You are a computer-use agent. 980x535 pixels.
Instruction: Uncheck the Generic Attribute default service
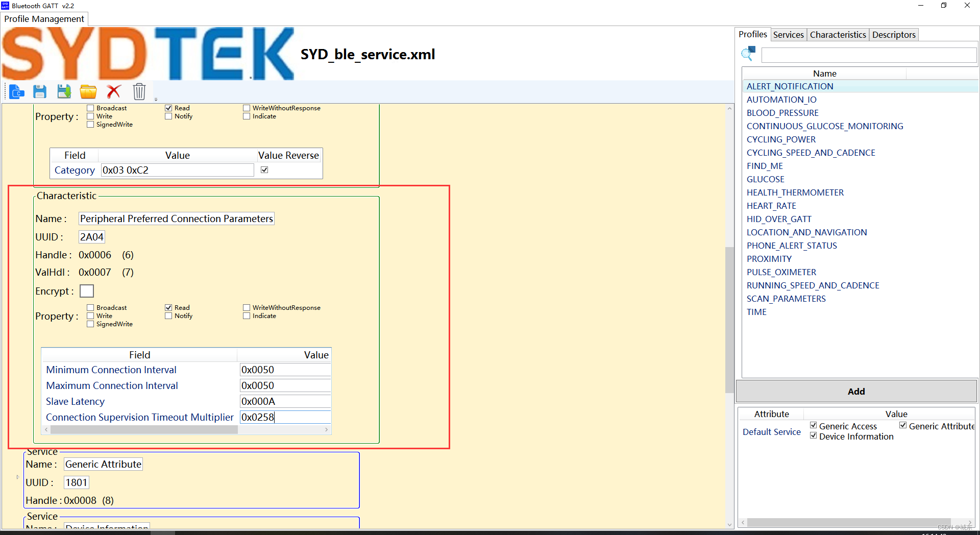903,425
